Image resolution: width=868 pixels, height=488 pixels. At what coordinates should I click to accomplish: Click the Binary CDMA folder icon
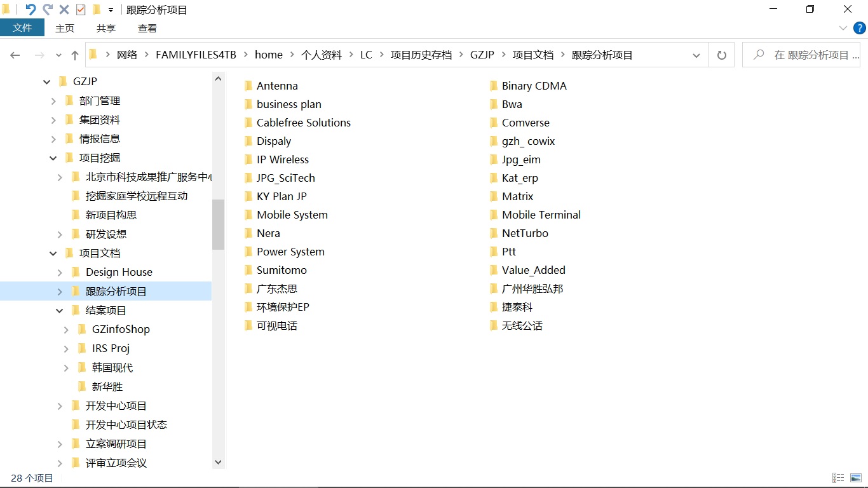494,86
